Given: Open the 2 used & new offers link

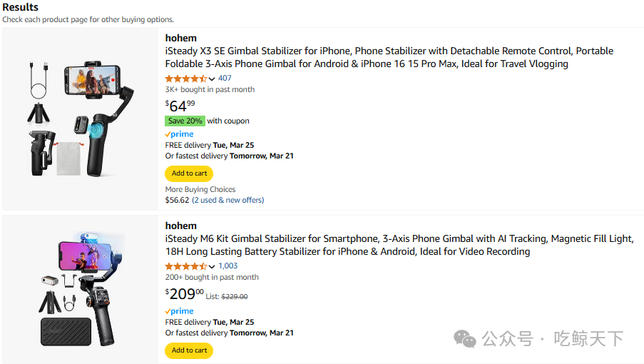Looking at the screenshot, I should 228,201.
